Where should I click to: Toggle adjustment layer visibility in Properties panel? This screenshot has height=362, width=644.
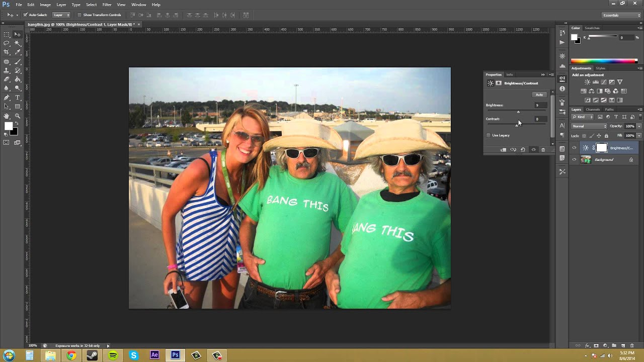(x=533, y=150)
